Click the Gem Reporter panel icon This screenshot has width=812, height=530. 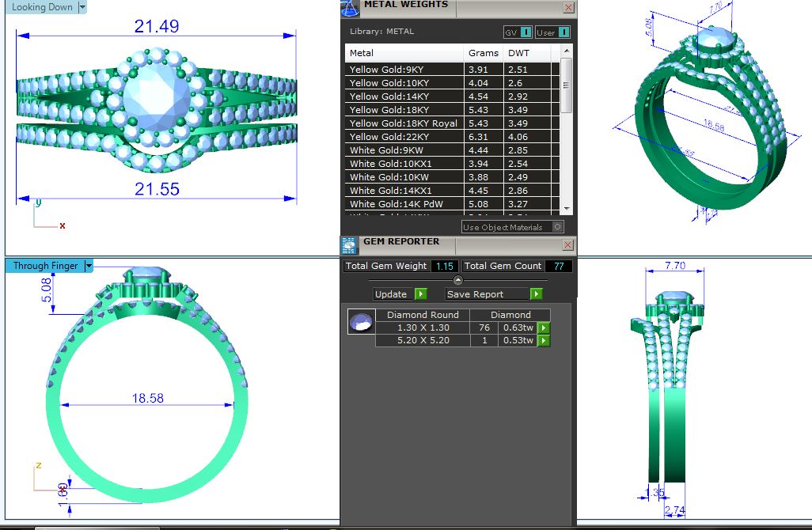tap(350, 246)
